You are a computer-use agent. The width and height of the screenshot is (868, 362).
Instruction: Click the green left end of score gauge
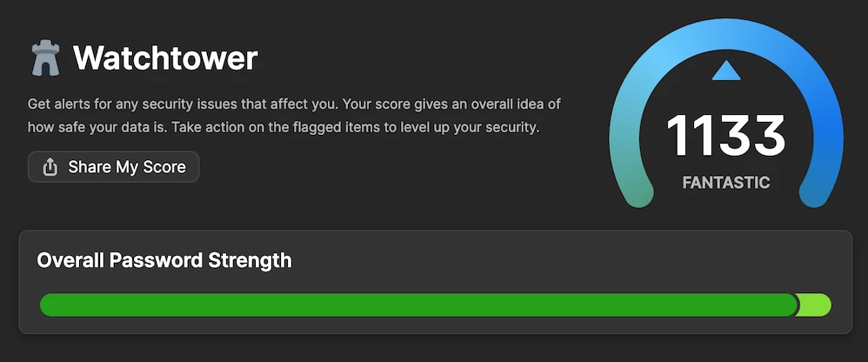(x=638, y=195)
